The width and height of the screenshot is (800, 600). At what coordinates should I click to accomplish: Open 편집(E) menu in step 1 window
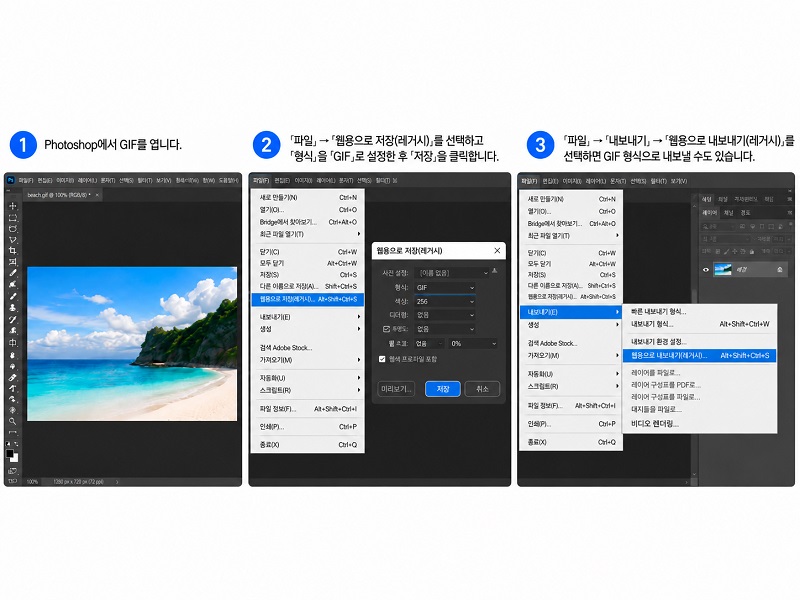point(45,180)
